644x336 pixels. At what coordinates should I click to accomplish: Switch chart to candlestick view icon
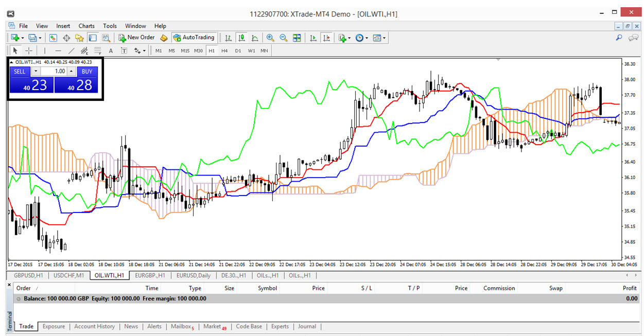click(x=241, y=38)
